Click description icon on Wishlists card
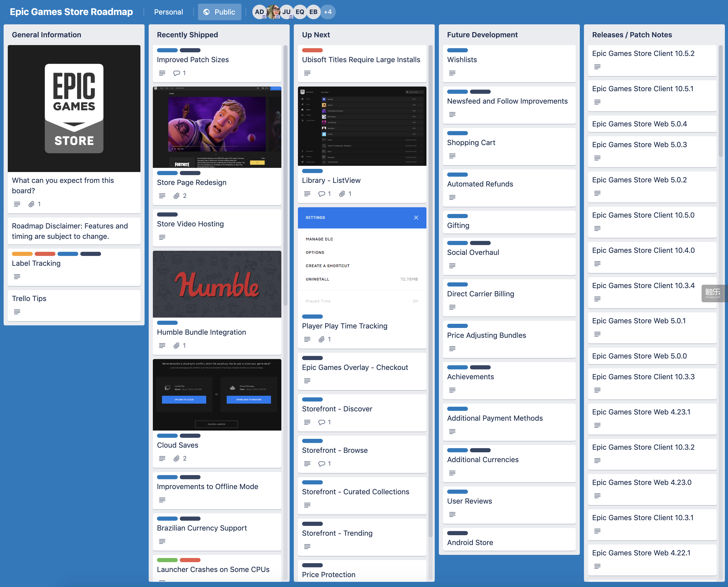This screenshot has height=587, width=728. point(452,73)
